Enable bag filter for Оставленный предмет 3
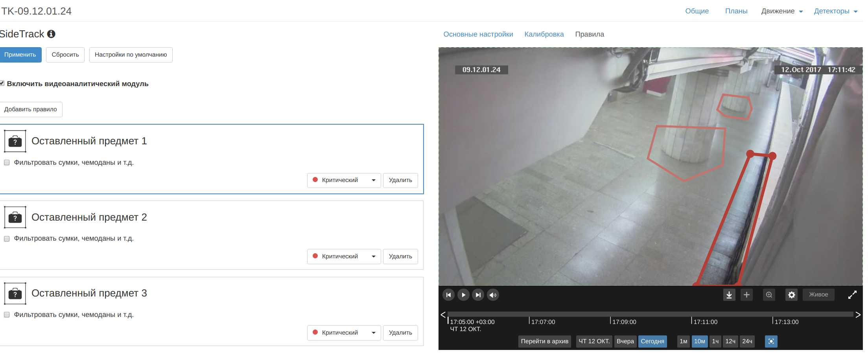 click(7, 315)
